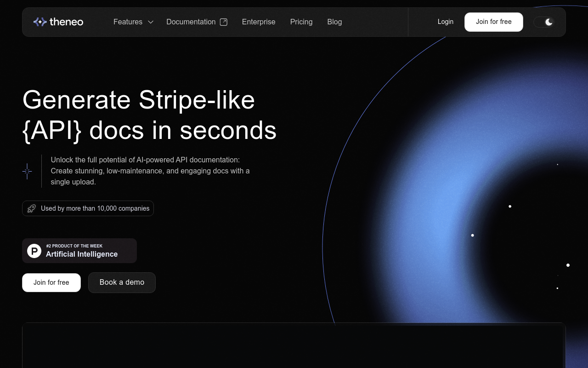Go to the Pricing page
The image size is (588, 368).
coord(301,22)
